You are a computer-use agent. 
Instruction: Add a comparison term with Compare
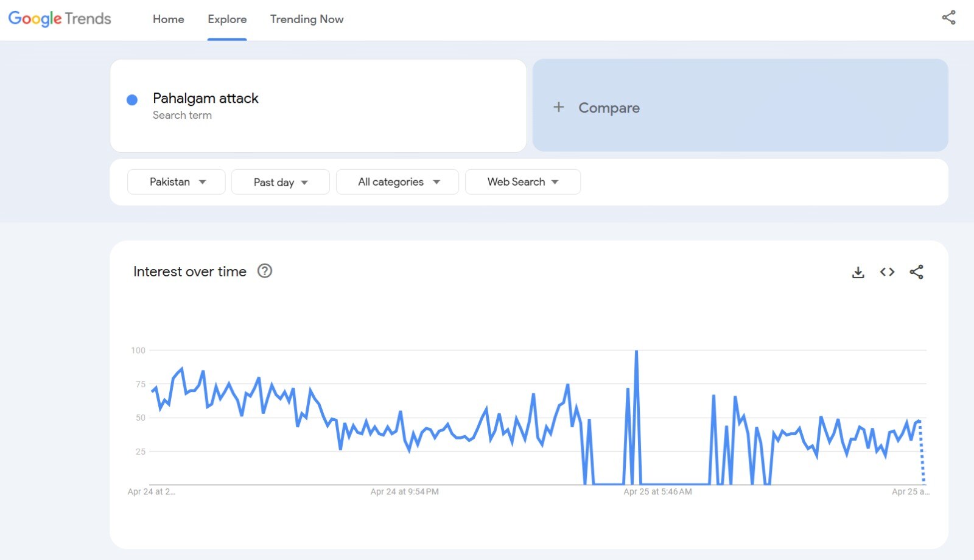[x=609, y=108]
